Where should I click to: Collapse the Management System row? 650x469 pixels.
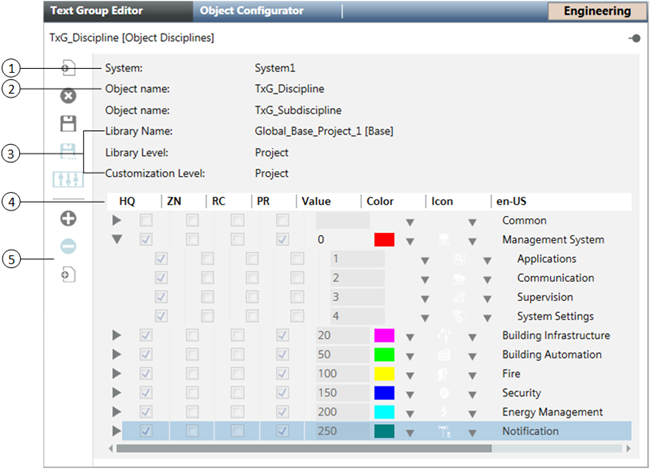click(x=118, y=240)
